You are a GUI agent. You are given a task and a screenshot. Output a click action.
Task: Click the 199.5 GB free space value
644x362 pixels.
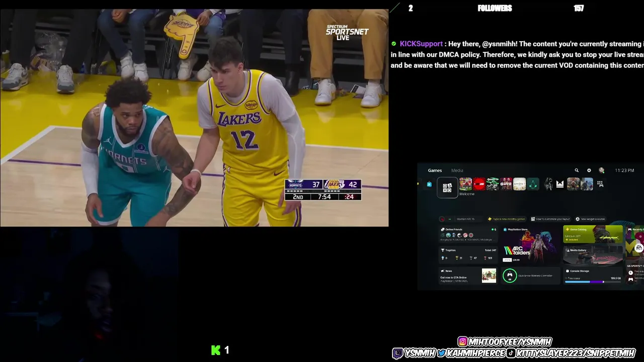[615, 278]
